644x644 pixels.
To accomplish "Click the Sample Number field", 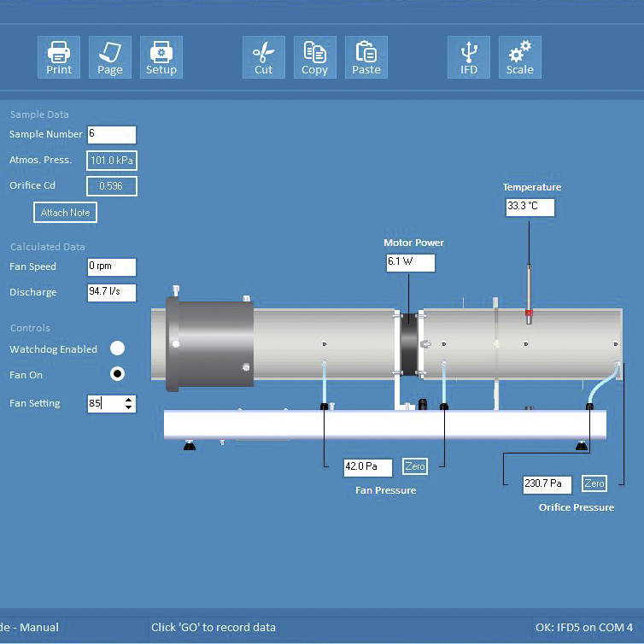I will [x=111, y=134].
